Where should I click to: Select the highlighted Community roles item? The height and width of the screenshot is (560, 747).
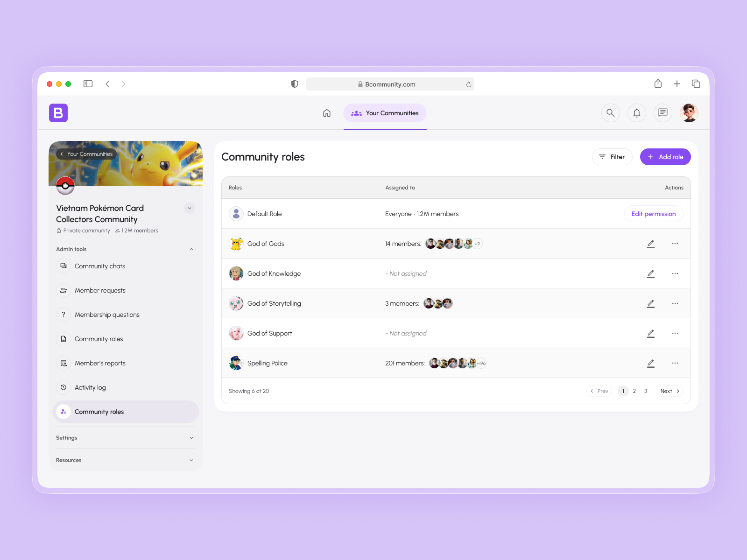pos(125,412)
